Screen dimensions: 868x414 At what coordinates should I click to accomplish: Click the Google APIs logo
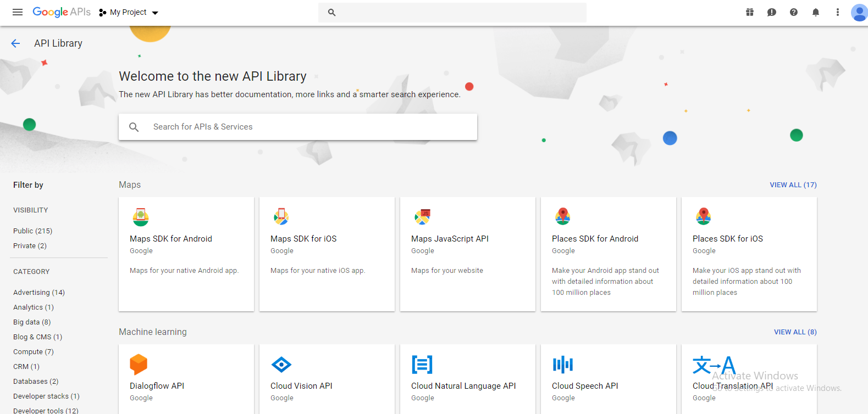click(x=62, y=12)
